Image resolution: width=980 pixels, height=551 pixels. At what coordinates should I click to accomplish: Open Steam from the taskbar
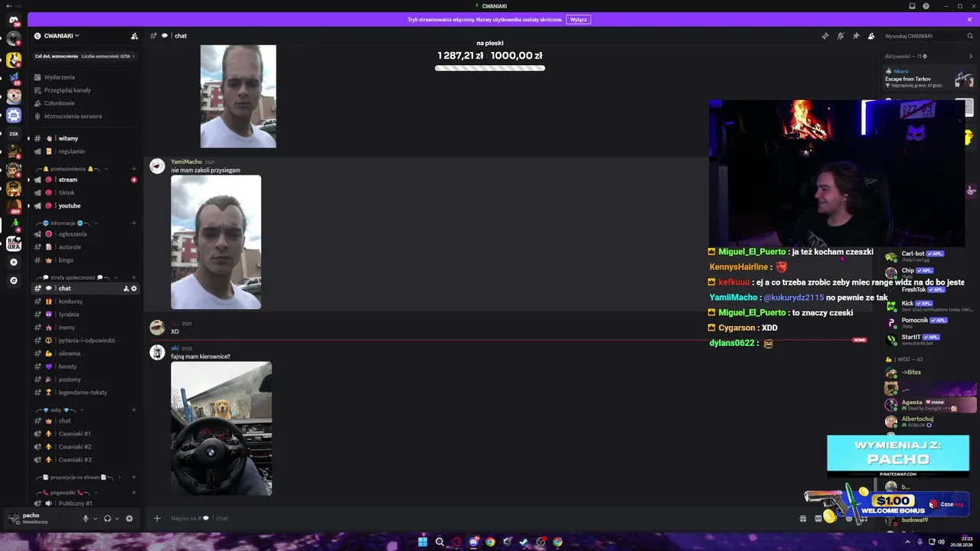[524, 542]
